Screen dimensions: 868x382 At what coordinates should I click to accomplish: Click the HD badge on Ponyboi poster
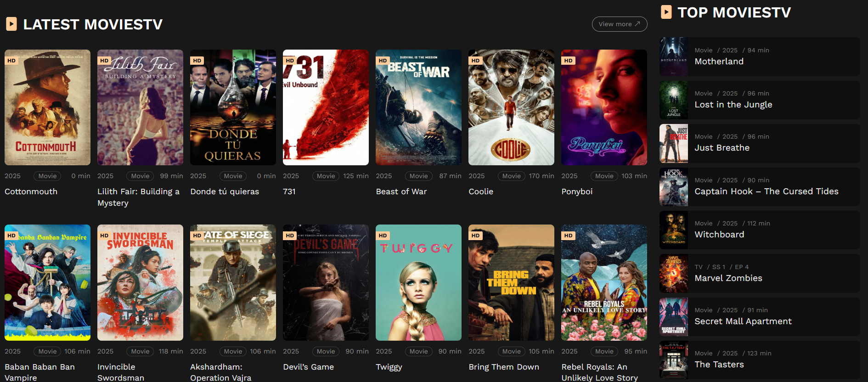568,61
